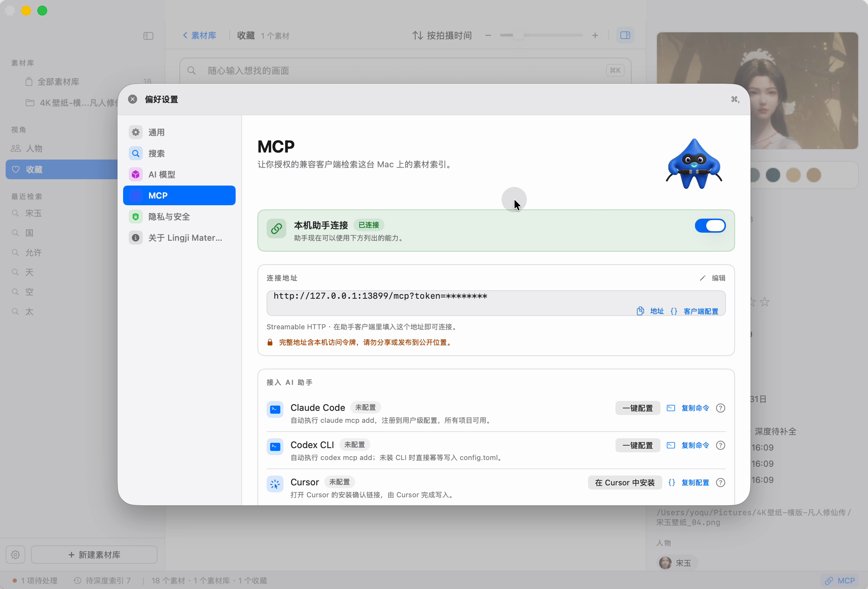Click 一键配置 for Codex CLI

pyautogui.click(x=638, y=445)
